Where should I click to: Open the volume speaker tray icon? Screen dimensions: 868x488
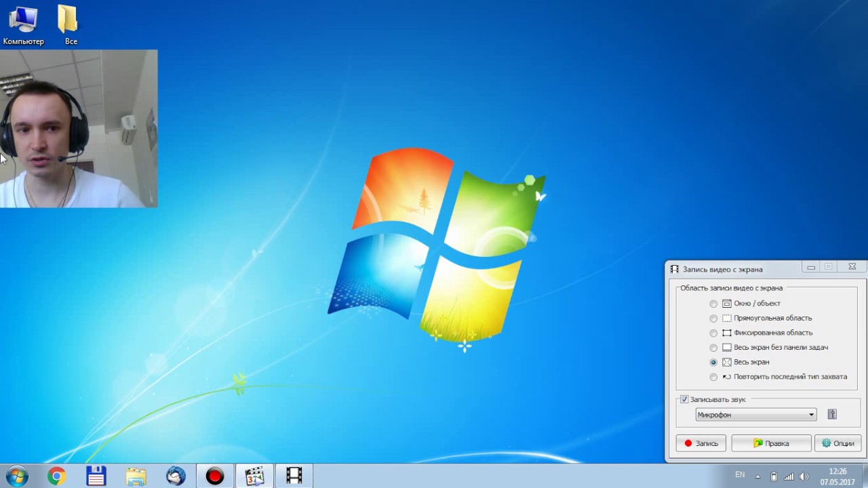(x=804, y=476)
